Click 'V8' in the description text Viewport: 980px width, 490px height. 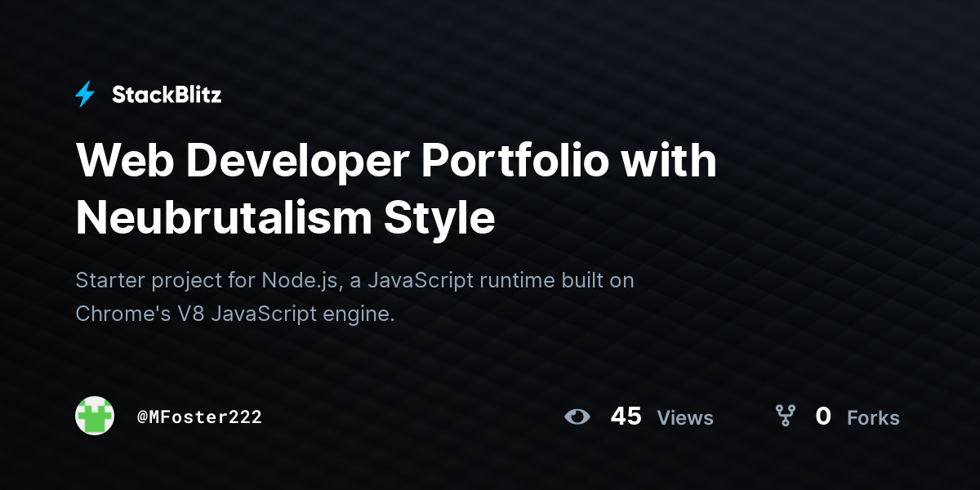190,314
